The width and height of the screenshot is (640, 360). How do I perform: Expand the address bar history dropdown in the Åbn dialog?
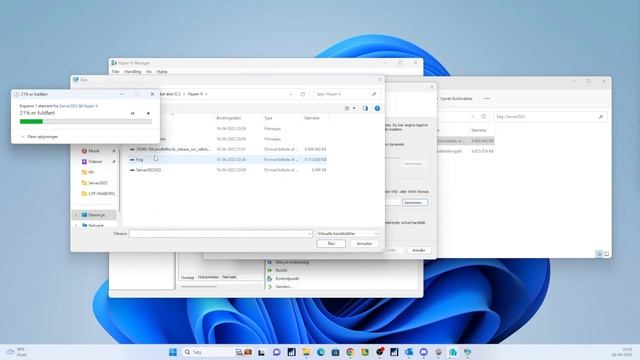coord(290,94)
